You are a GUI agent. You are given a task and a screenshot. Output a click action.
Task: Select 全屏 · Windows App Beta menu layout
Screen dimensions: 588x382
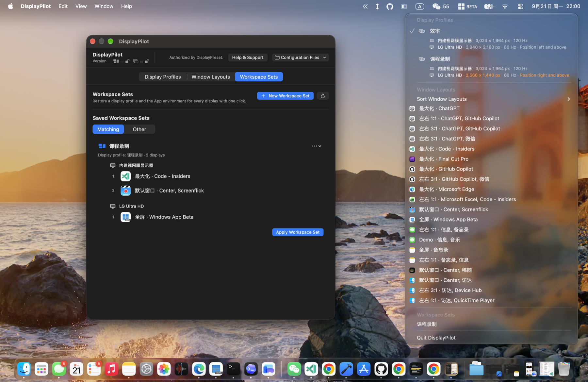coord(491,220)
